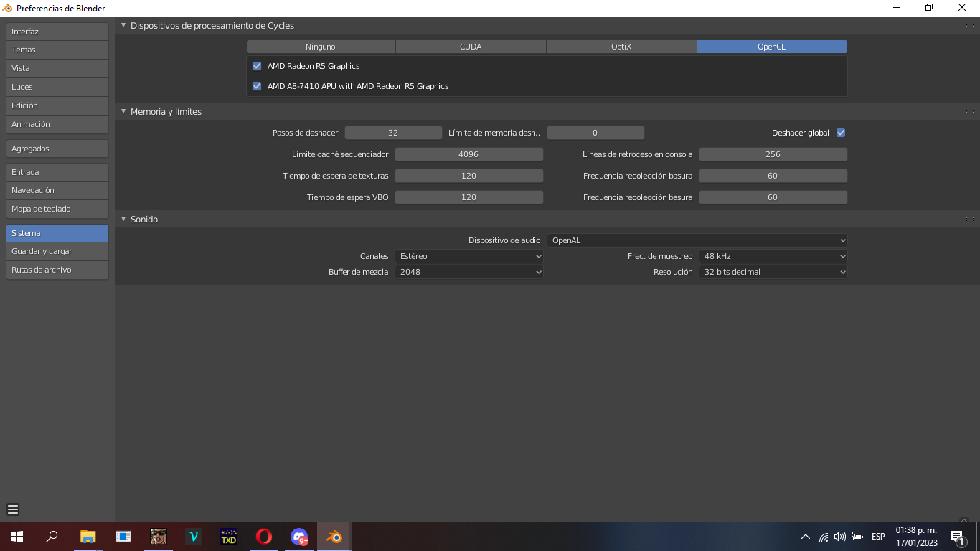This screenshot has height=551, width=980.
Task: Click the Blender taskbar icon
Action: click(x=334, y=537)
